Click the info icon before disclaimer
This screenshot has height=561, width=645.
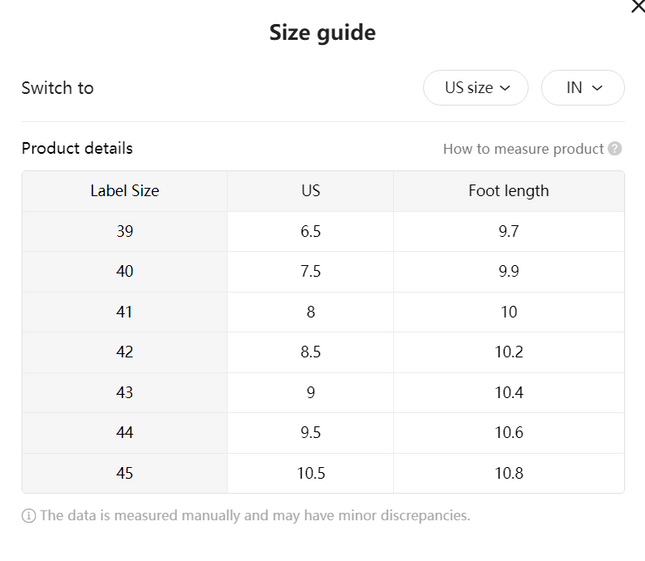[x=28, y=516]
